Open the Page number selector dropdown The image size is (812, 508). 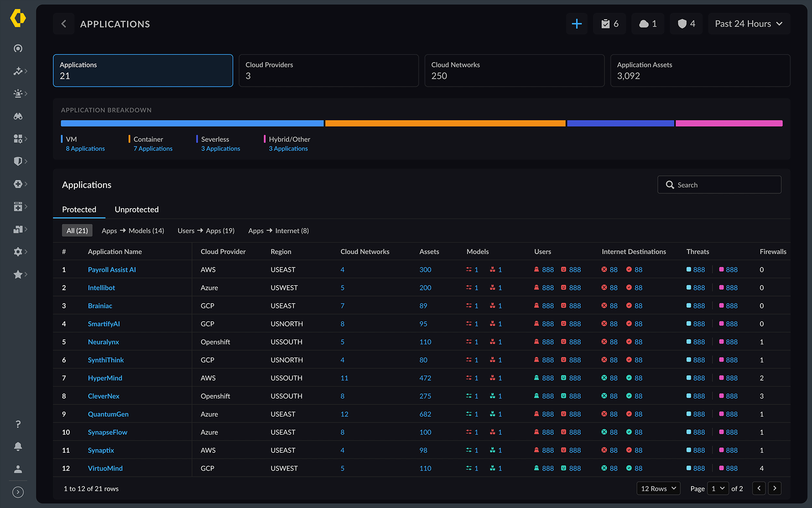[x=718, y=488]
